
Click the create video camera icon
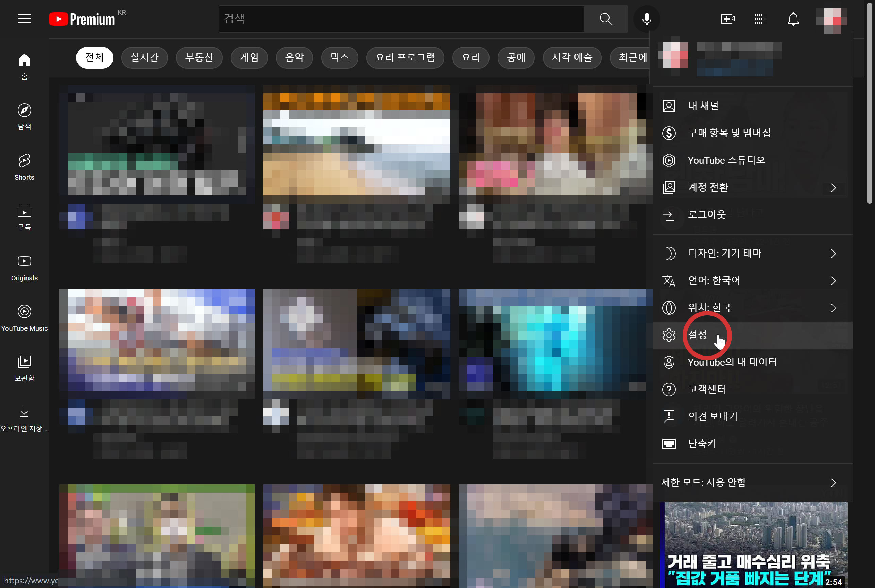tap(727, 19)
